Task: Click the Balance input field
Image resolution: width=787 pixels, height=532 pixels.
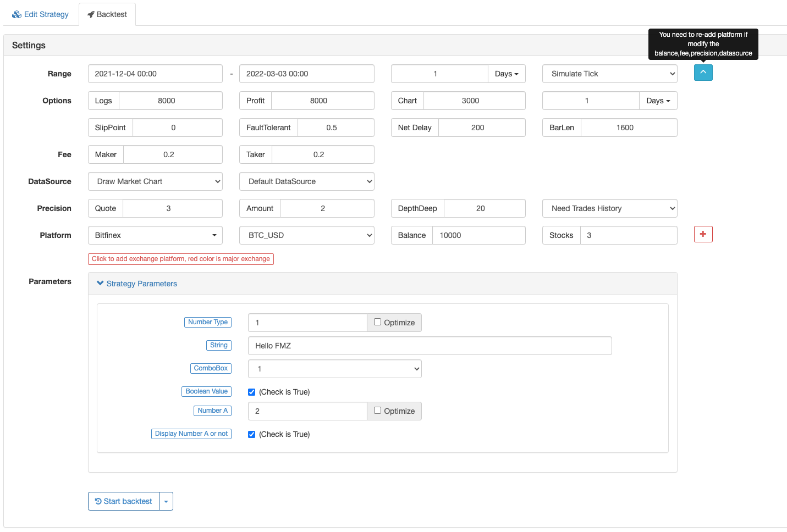Action: [x=478, y=235]
